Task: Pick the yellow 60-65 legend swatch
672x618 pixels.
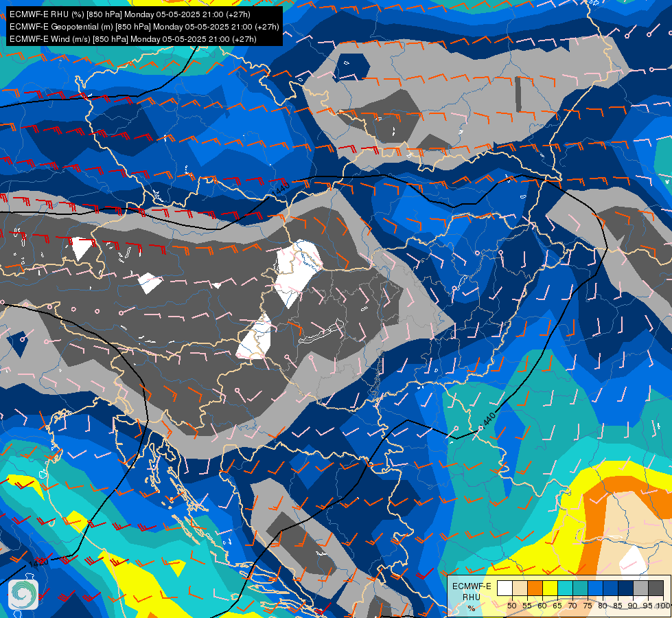Action: tap(551, 588)
